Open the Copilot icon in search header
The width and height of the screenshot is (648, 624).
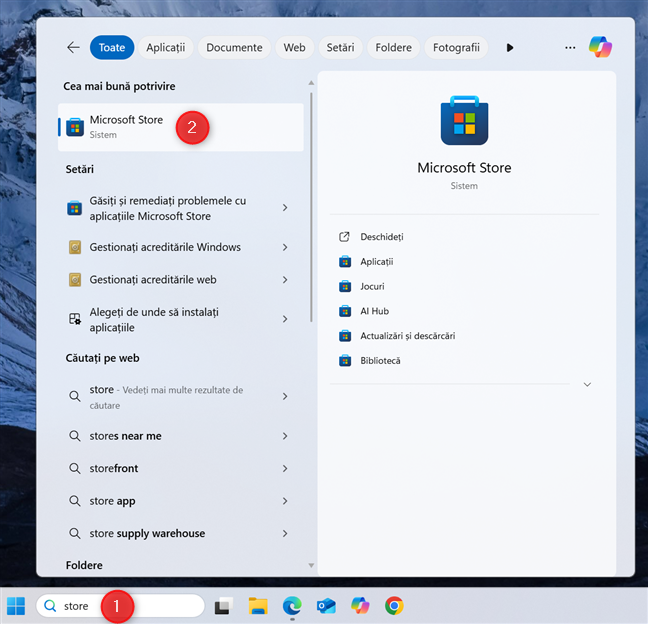(x=600, y=47)
